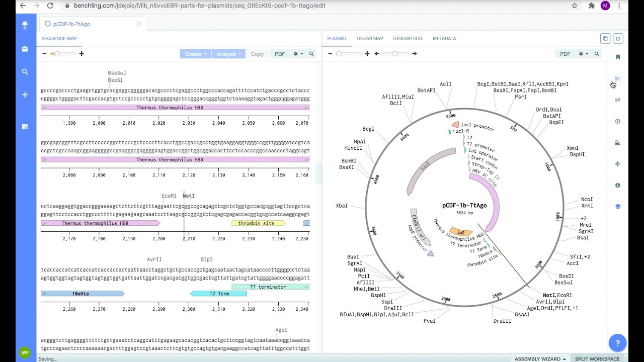
Task: Zoom in the plasmid map
Action: point(367,54)
